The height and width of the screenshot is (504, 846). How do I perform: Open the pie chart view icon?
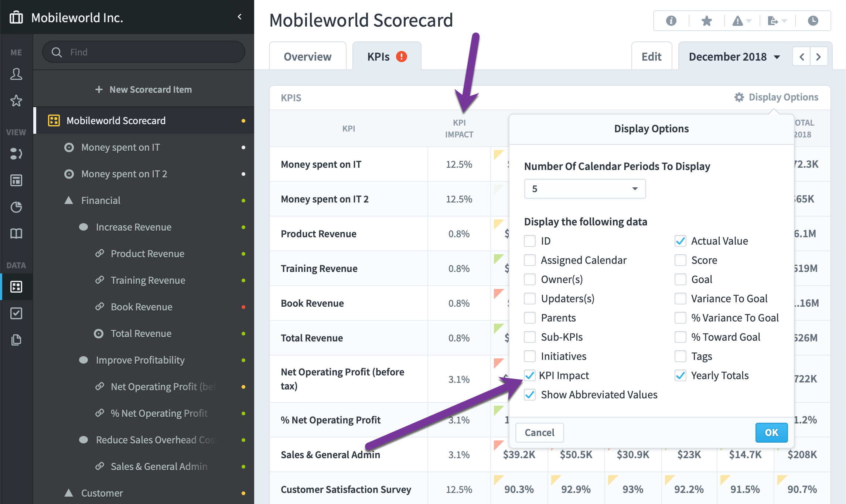pos(16,207)
